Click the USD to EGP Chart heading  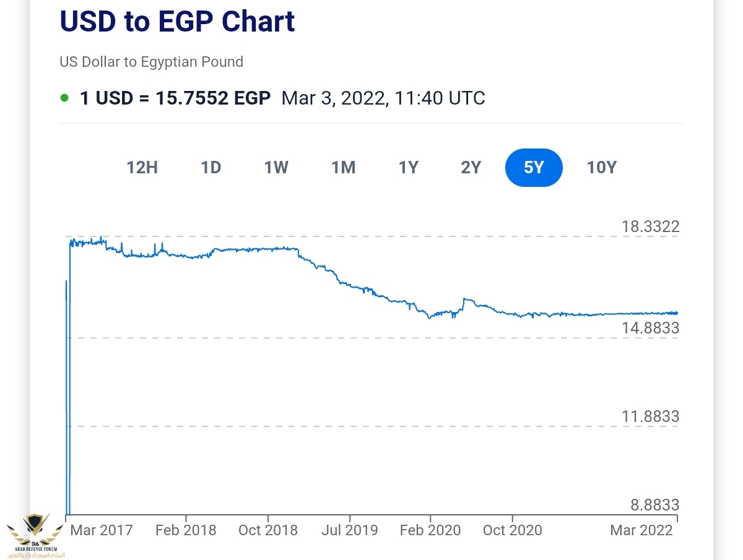pyautogui.click(x=177, y=22)
